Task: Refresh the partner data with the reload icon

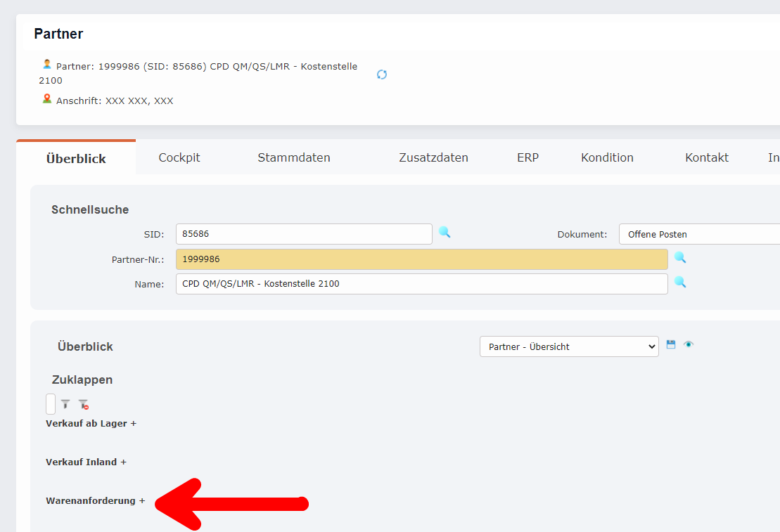Action: click(382, 74)
